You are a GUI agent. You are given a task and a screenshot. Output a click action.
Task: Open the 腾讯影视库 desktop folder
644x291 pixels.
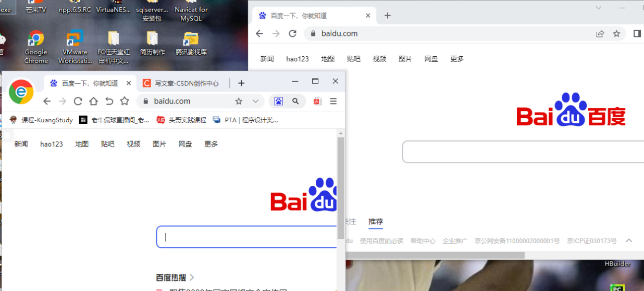[191, 43]
